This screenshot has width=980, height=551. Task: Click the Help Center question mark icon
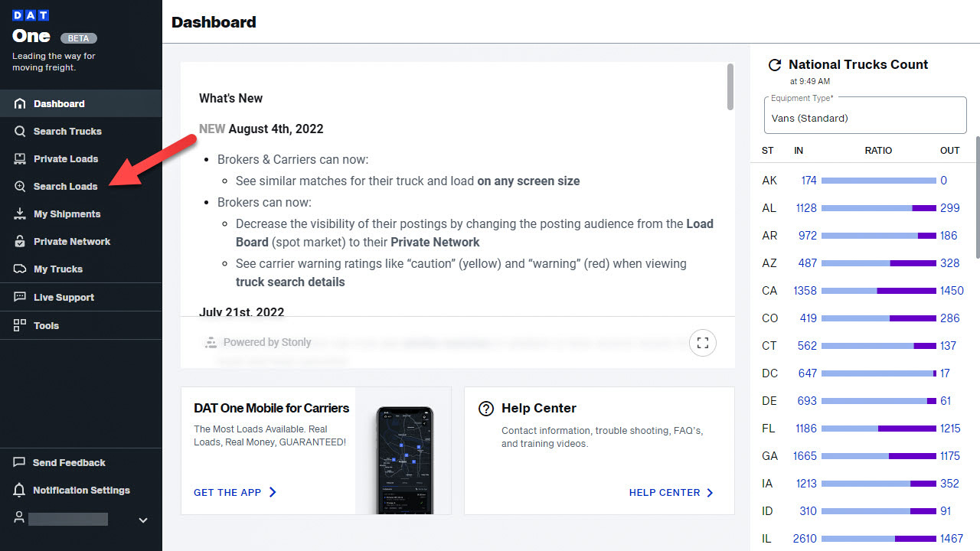[485, 409]
